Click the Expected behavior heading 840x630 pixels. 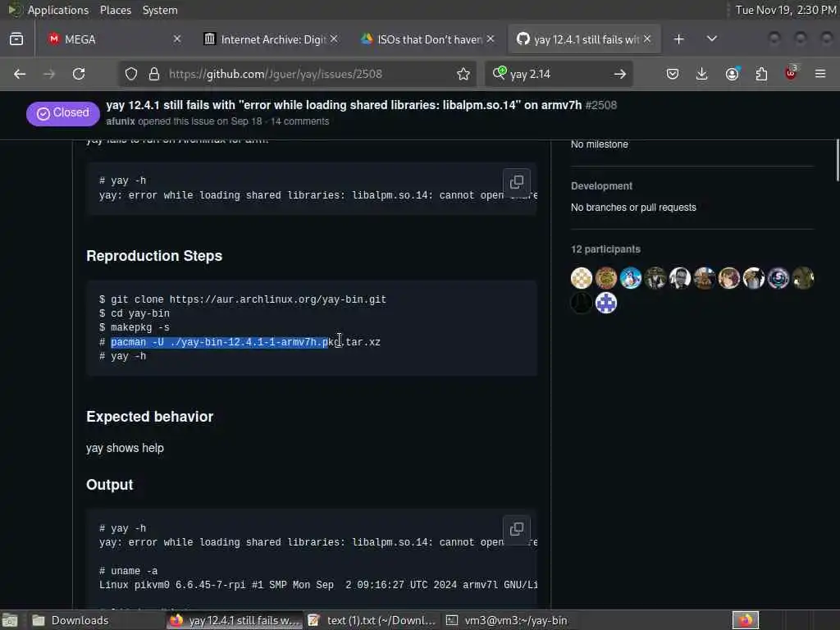pyautogui.click(x=149, y=417)
